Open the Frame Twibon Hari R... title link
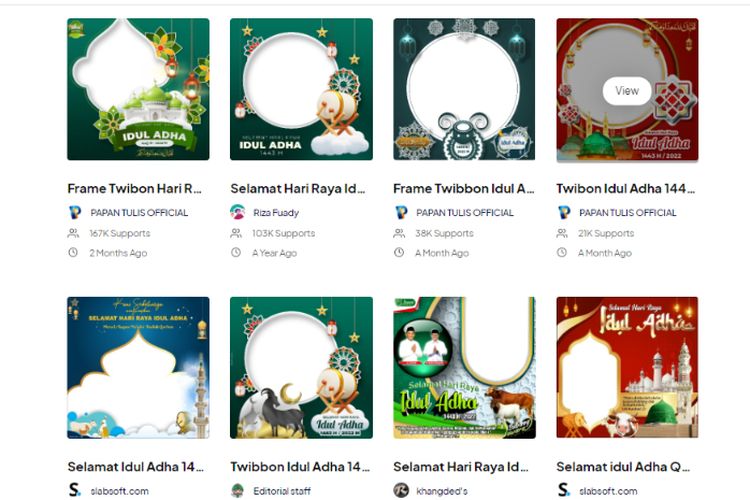Viewport: 750px width, 500px height. click(134, 189)
